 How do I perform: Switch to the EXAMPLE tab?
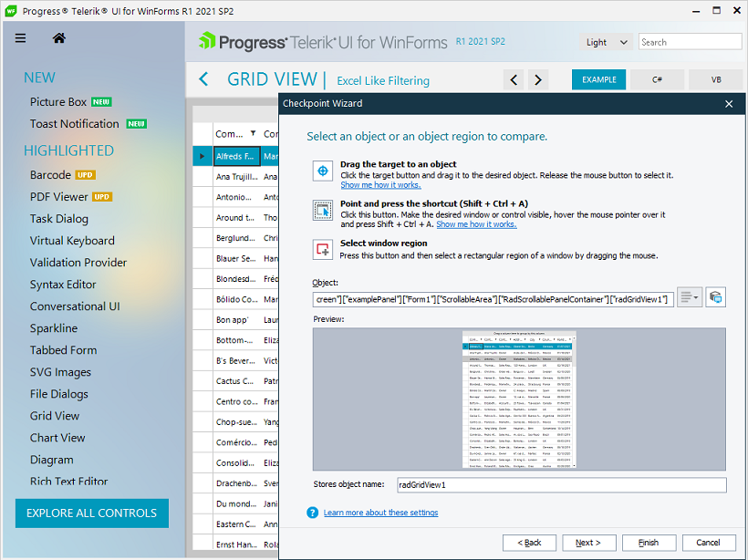click(x=598, y=79)
